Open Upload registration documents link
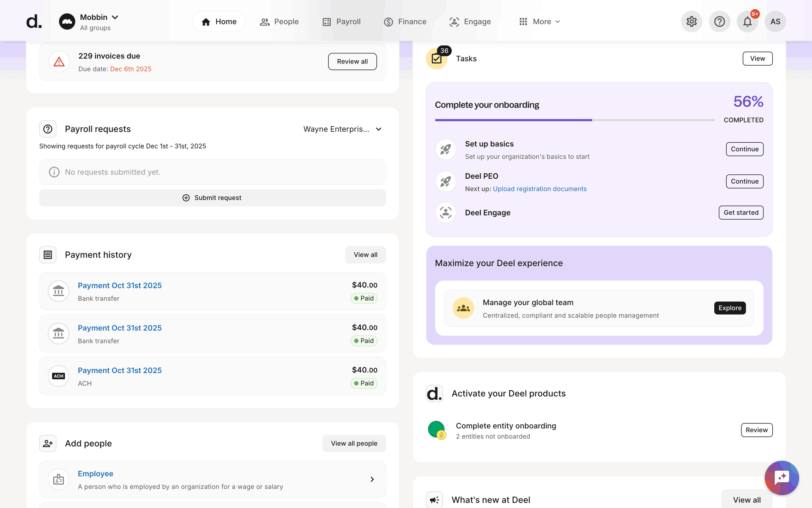This screenshot has width=812, height=508. point(540,189)
